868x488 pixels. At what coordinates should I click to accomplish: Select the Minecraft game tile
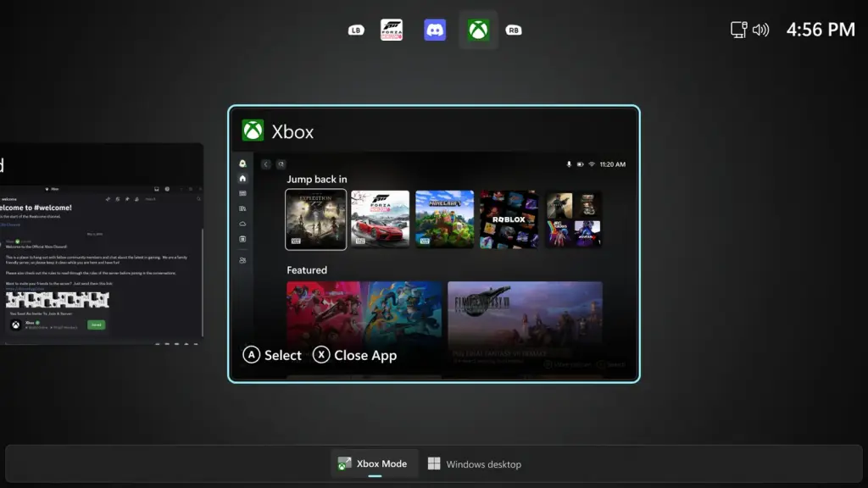[444, 219]
